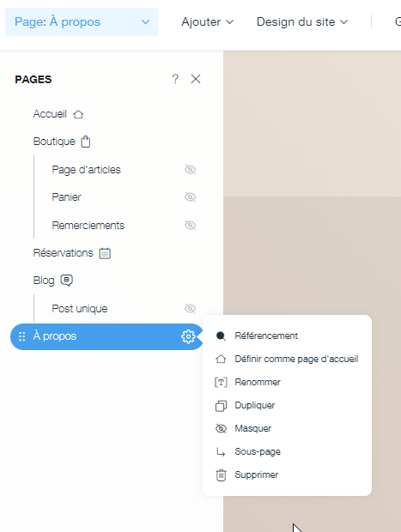
Task: Close the Pages panel with the X icon
Action: (196, 79)
